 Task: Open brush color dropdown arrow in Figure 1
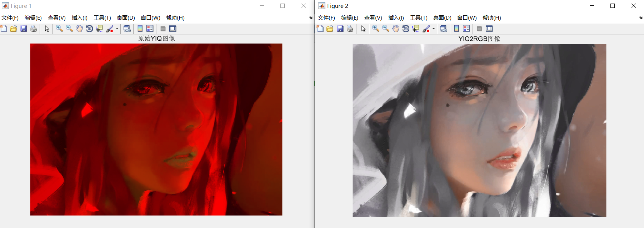(x=117, y=29)
